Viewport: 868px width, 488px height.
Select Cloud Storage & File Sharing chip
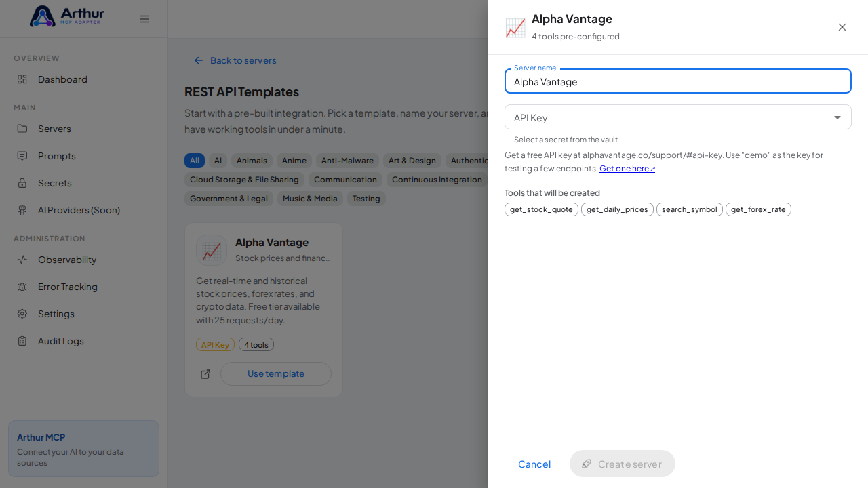pyautogui.click(x=244, y=180)
